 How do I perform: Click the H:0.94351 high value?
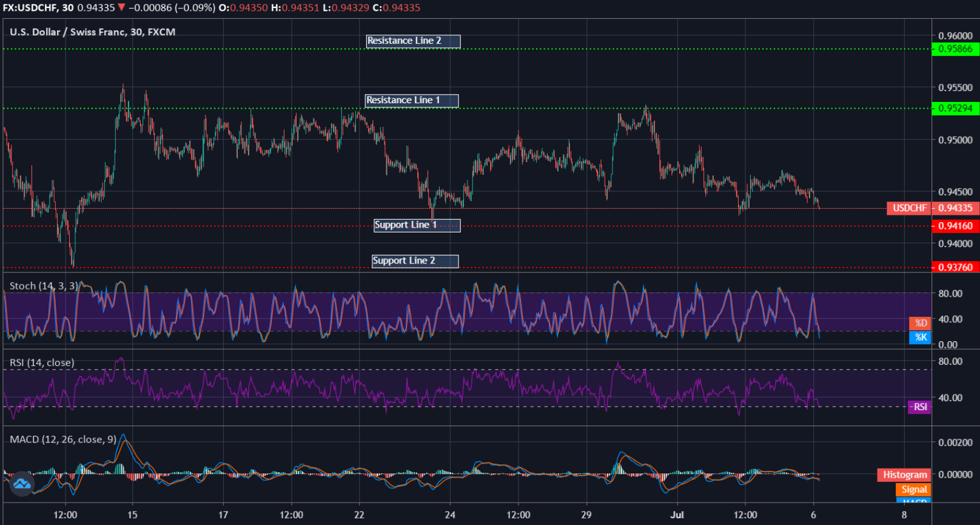[x=295, y=7]
